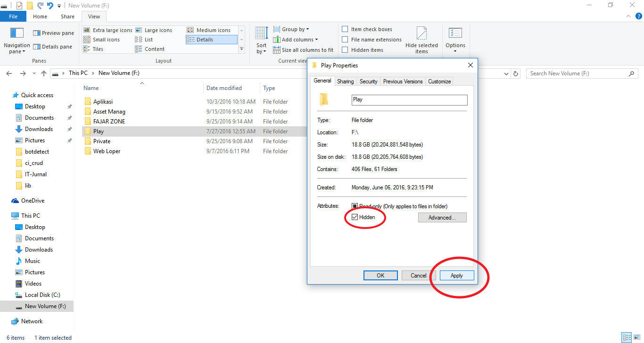Open the Sharing tab in Play Properties

pyautogui.click(x=345, y=82)
